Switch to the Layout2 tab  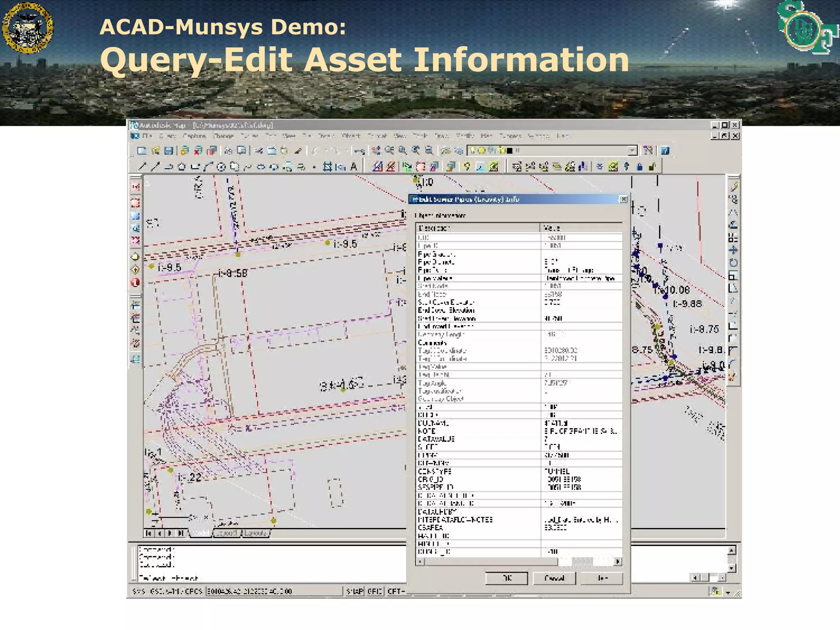click(x=256, y=533)
